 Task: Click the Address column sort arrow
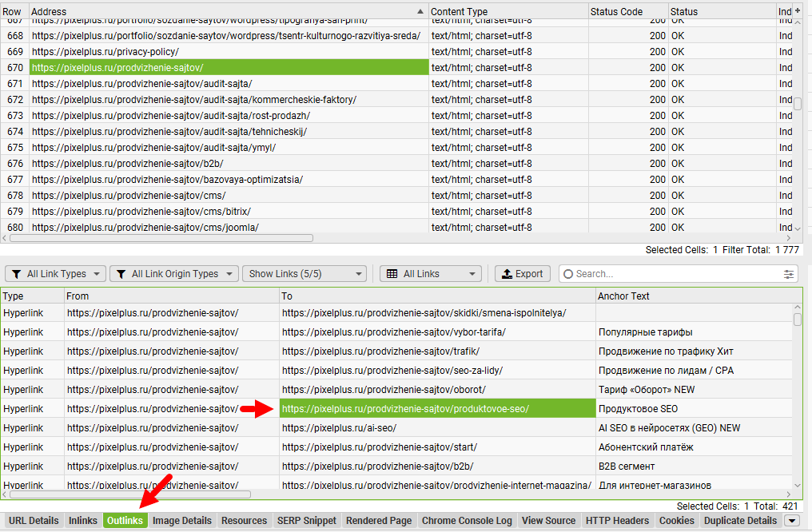coord(420,12)
